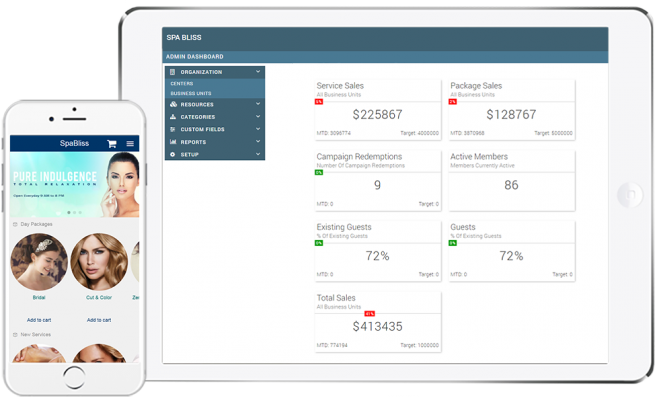Select the Organization menu label
The width and height of the screenshot is (659, 400).
[201, 72]
